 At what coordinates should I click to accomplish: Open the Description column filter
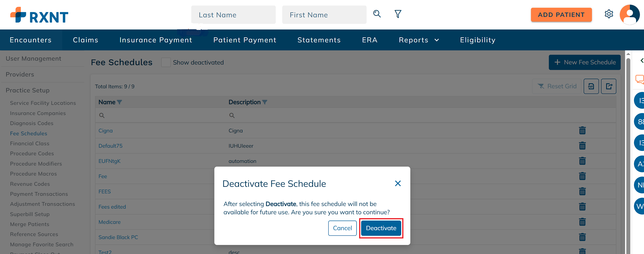[x=265, y=102]
